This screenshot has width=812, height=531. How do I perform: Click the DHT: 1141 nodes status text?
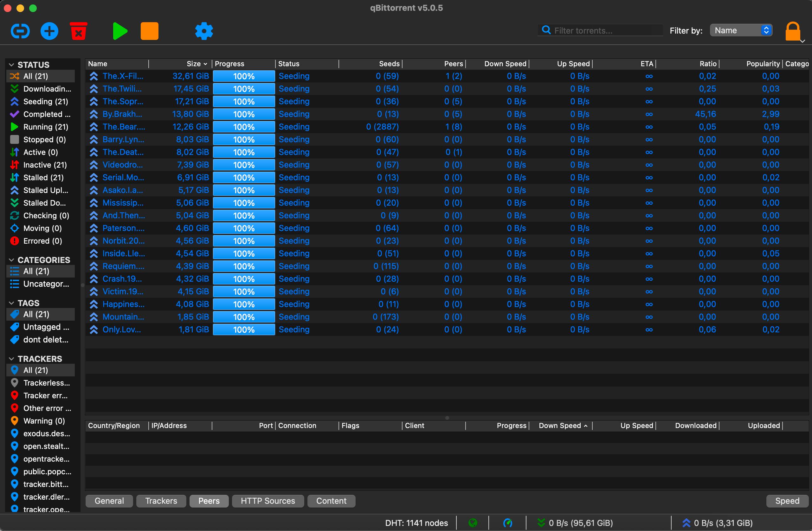(x=416, y=522)
